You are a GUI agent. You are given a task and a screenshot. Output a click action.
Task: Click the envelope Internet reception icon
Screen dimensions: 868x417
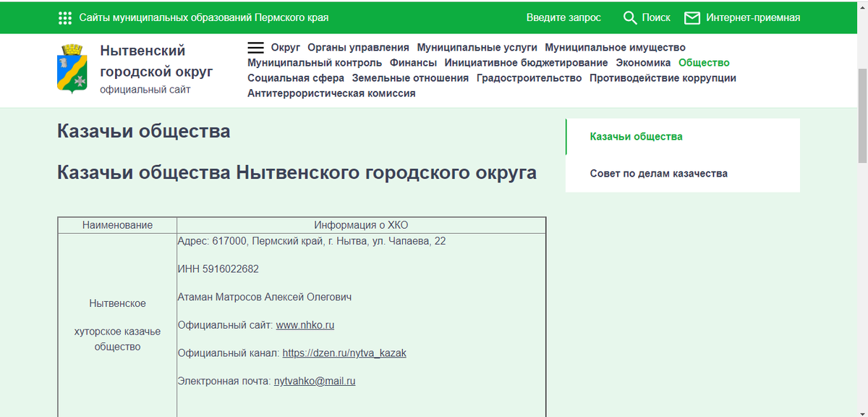tap(692, 17)
